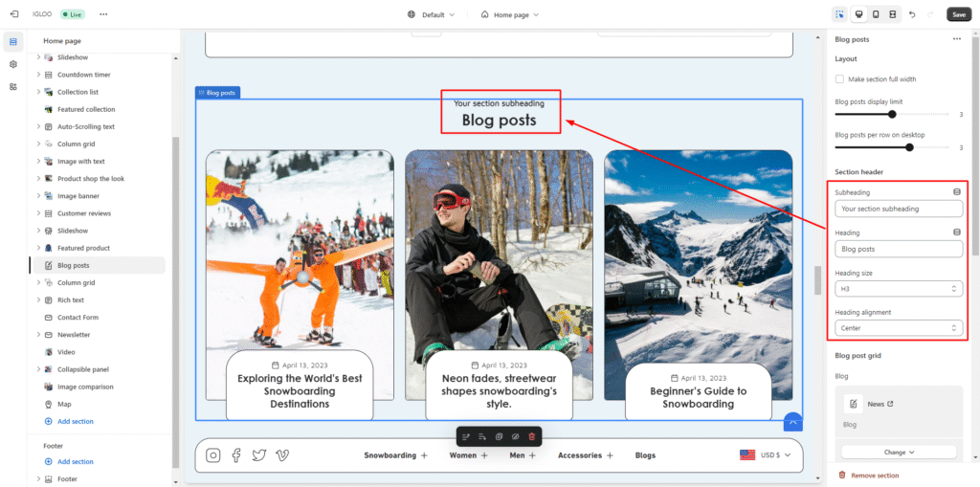
Task: Select Customer reviews in section list
Action: click(83, 213)
